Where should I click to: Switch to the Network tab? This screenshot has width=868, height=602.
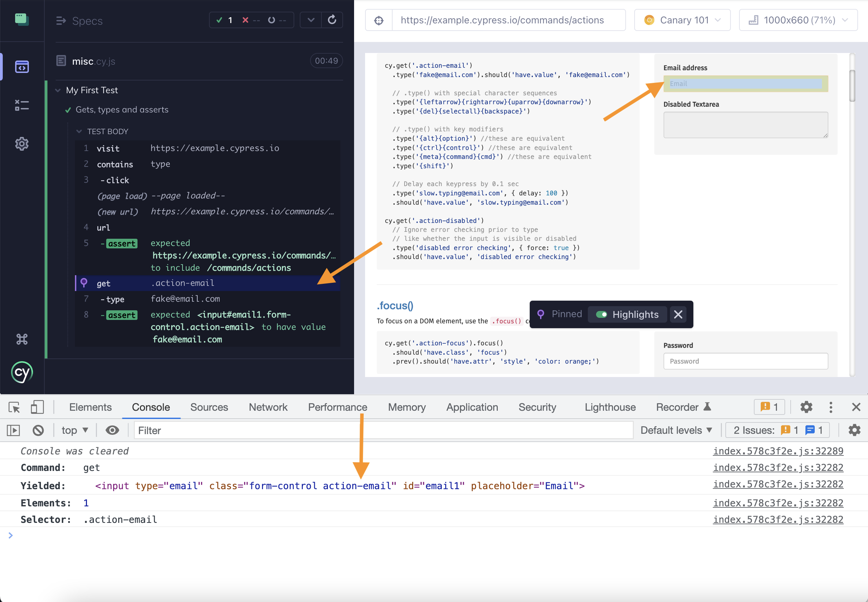pyautogui.click(x=268, y=407)
